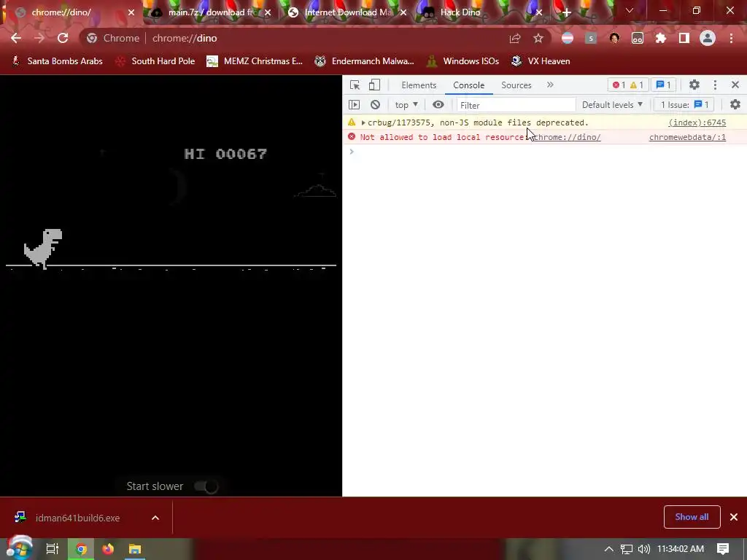Click the T-Rex dinosaur in the game
The image size is (747, 560).
[43, 249]
